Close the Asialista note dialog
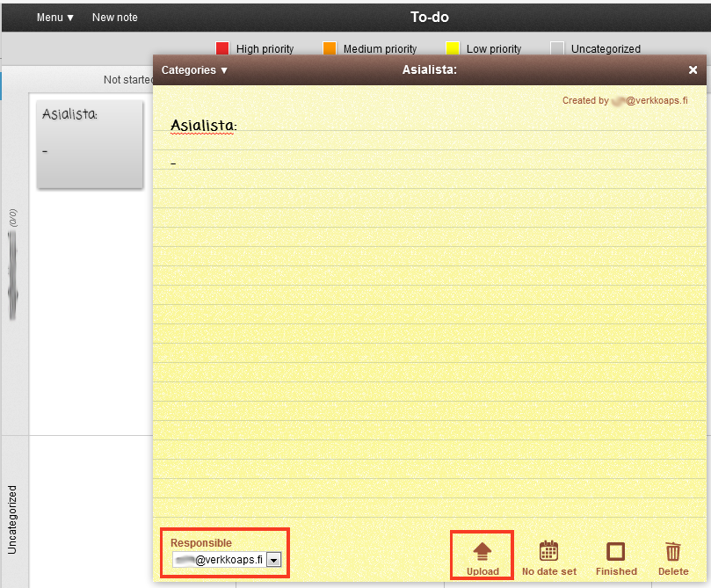The width and height of the screenshot is (711, 588). (693, 70)
